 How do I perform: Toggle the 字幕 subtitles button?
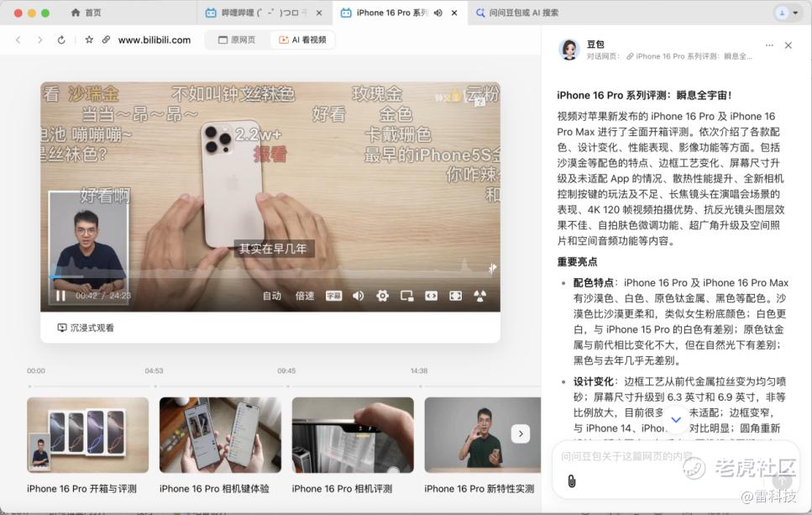pos(333,296)
